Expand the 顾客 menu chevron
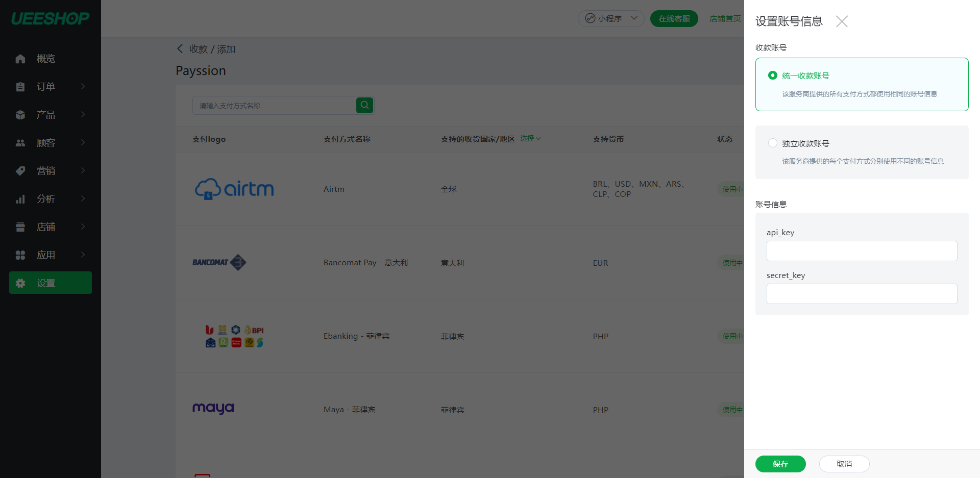The height and width of the screenshot is (478, 980). pyautogui.click(x=83, y=142)
